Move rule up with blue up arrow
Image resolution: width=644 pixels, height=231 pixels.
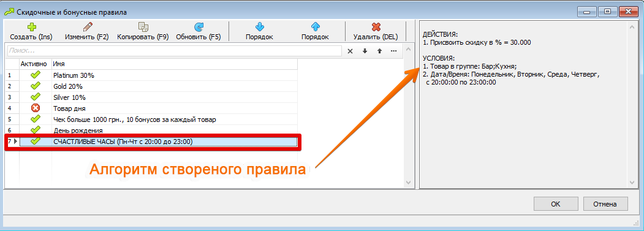315,27
